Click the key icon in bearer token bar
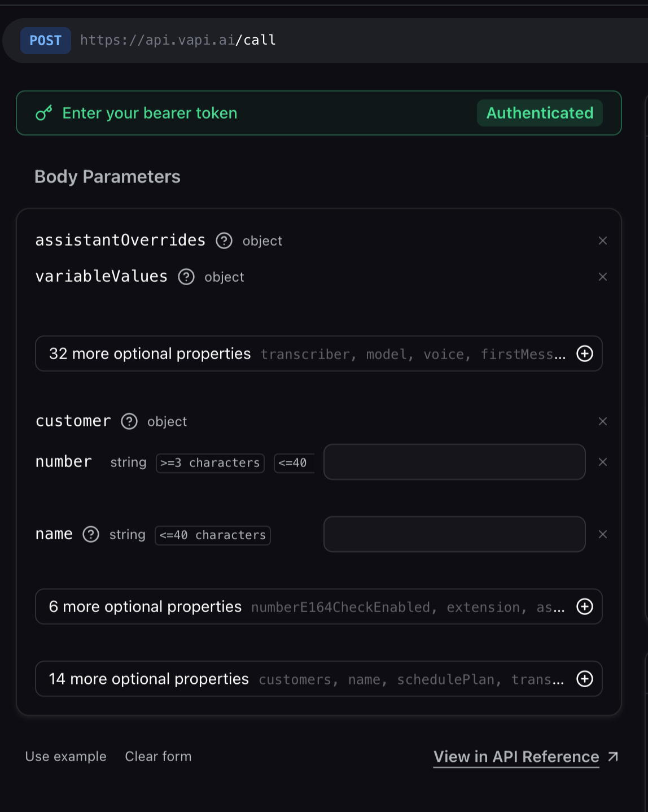This screenshot has width=648, height=812. coord(44,113)
